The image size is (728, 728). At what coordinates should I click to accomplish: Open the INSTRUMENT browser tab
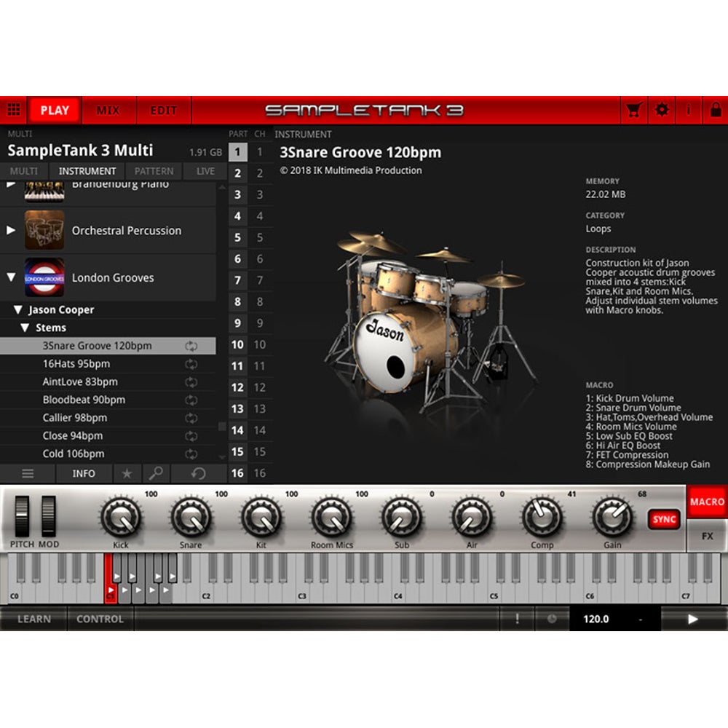coord(87,171)
